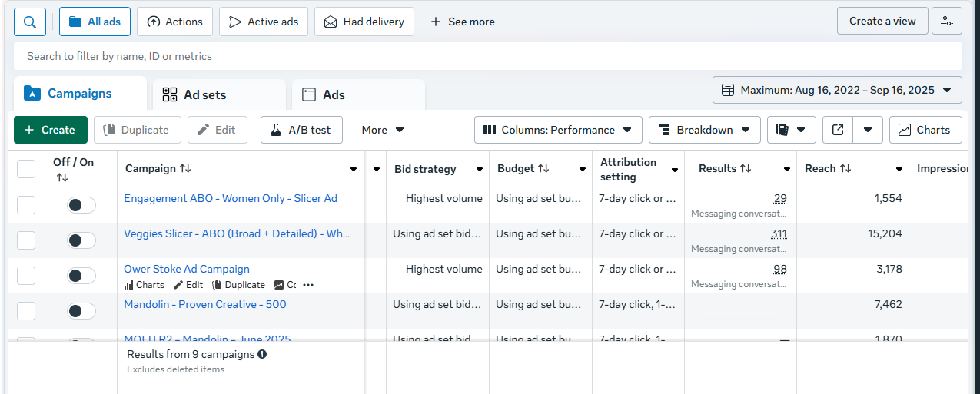Open Engagement ABO - Women Only campaign link
Viewport: 980px width, 394px height.
click(230, 198)
